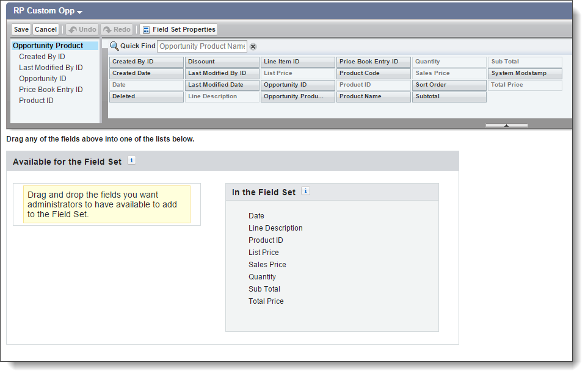Click the Discount palette field

point(222,62)
